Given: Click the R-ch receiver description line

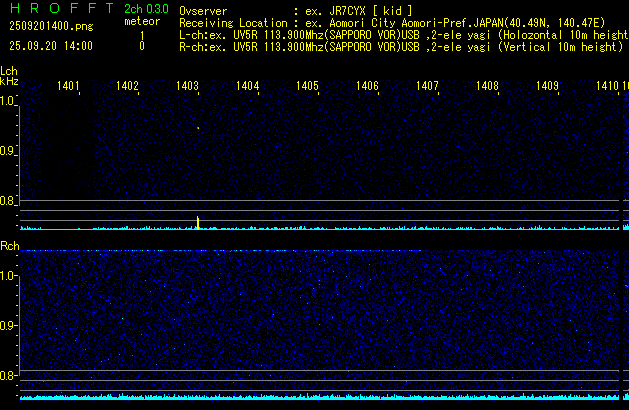Looking at the screenshot, I should (400, 46).
